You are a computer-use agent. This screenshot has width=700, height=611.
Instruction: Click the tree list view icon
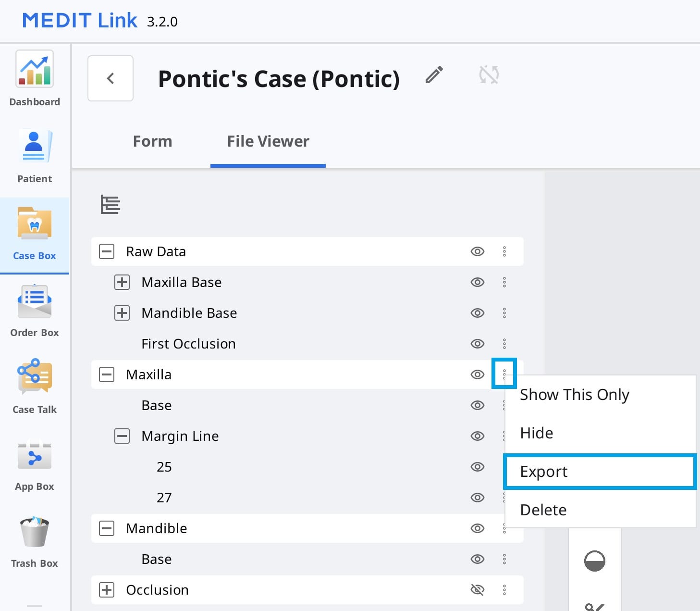click(110, 204)
